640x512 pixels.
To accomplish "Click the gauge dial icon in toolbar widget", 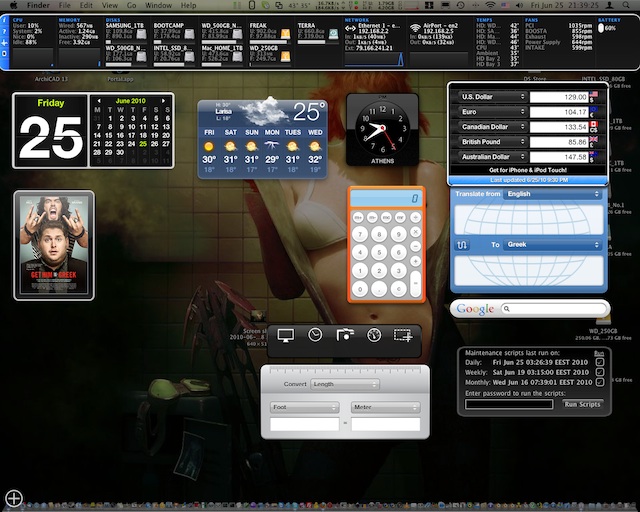I will coord(374,335).
